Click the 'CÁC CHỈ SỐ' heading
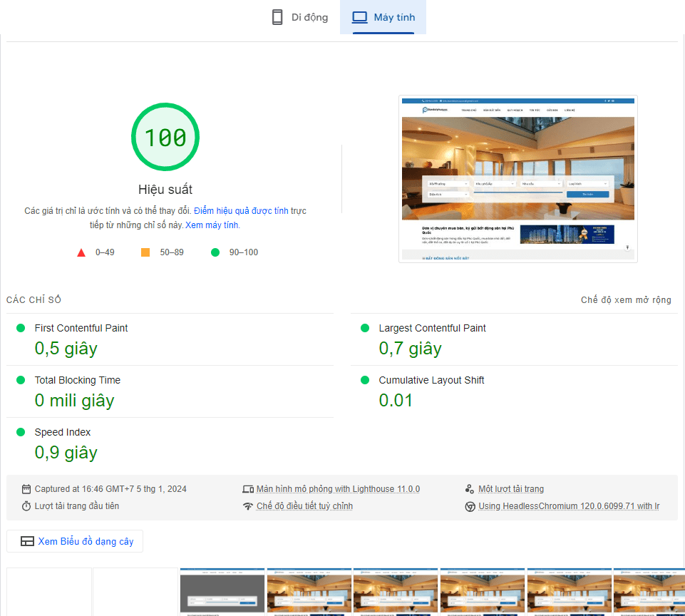Viewport: 685px width, 616px height. point(34,299)
